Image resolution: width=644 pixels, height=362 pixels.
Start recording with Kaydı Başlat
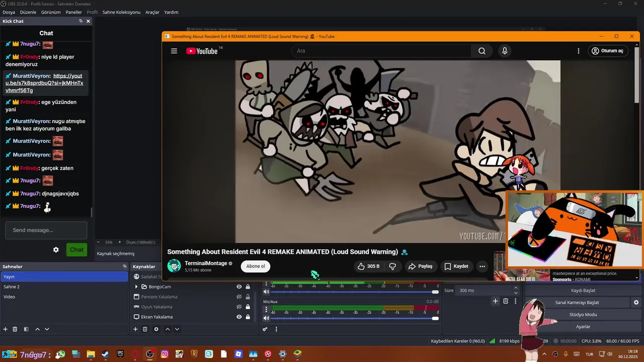tap(583, 291)
